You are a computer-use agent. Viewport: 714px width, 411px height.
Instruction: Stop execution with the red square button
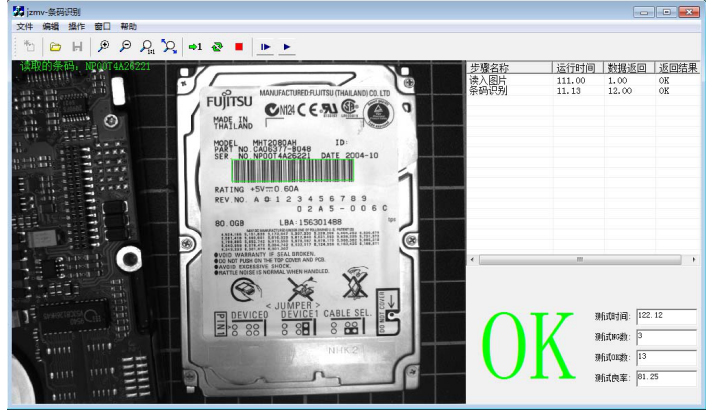tap(239, 46)
